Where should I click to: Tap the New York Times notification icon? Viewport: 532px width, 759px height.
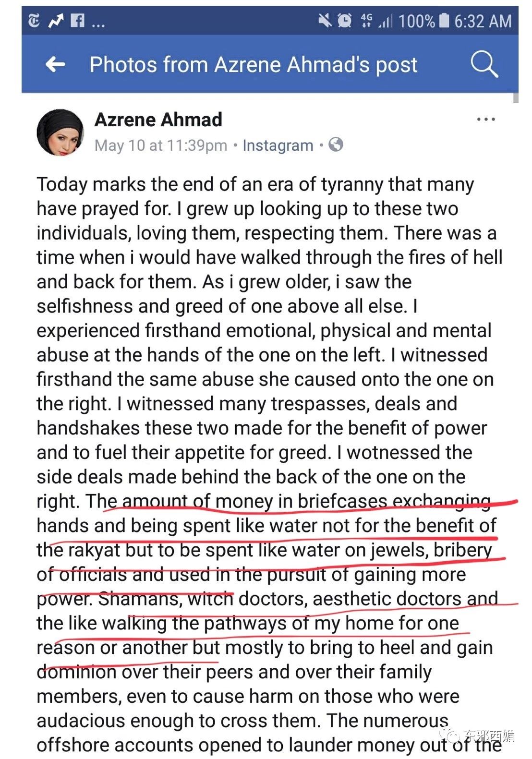pyautogui.click(x=34, y=21)
